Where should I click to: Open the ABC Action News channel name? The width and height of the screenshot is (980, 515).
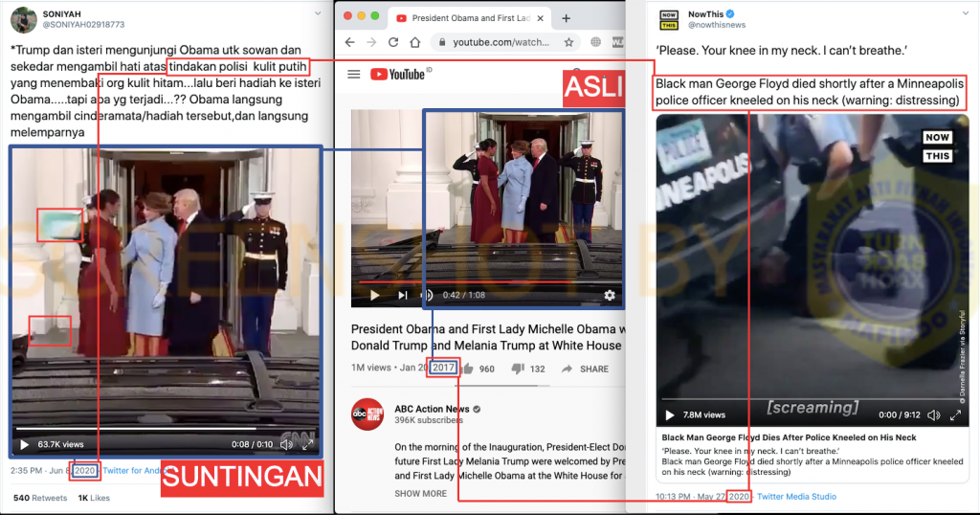coord(432,409)
